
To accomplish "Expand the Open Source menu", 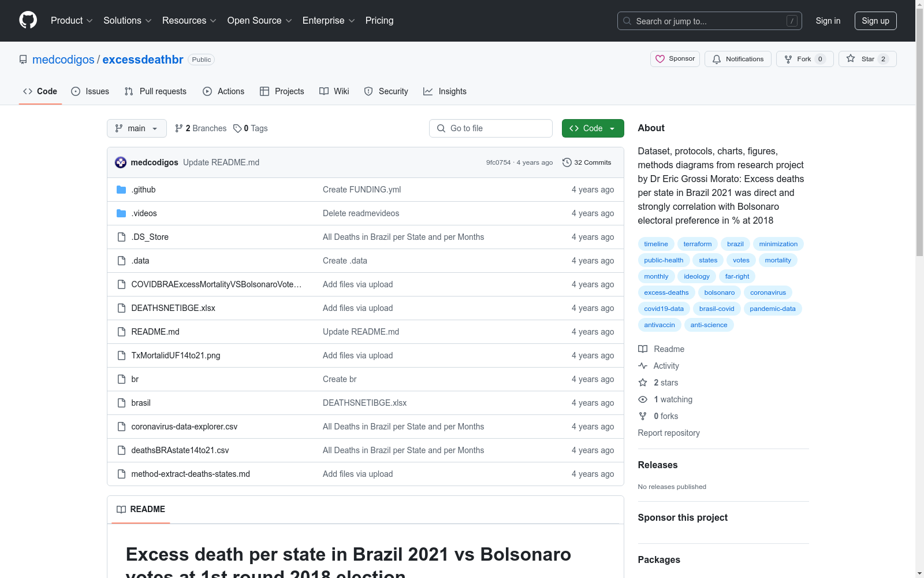I will [260, 21].
